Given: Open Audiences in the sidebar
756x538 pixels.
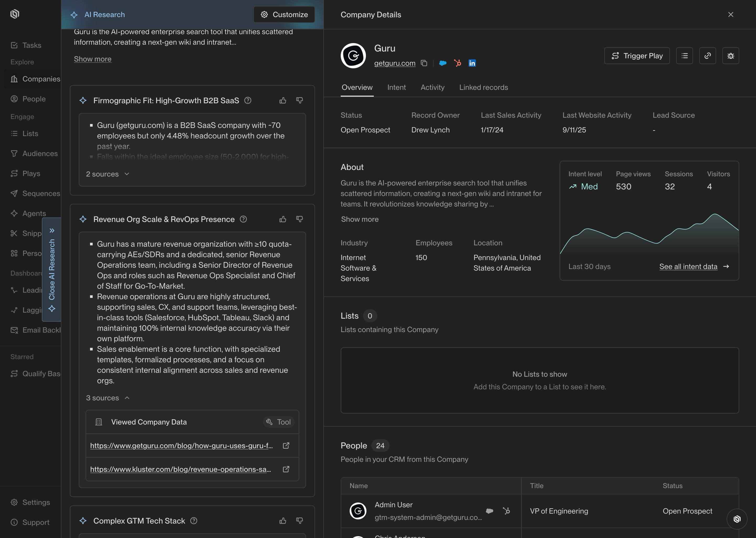Looking at the screenshot, I should pos(33,153).
